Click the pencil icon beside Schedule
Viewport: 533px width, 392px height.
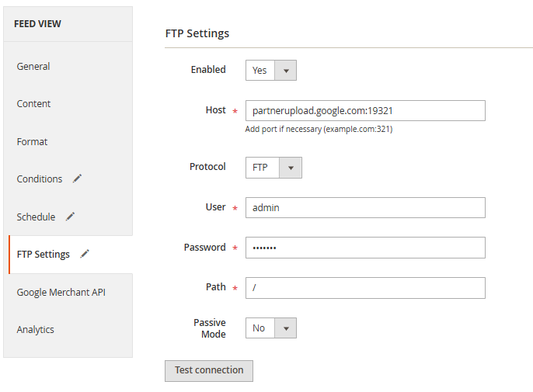click(x=70, y=217)
